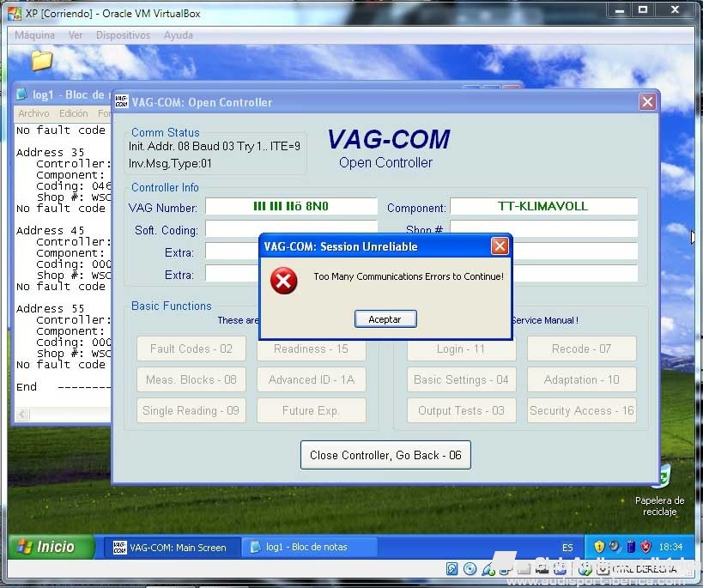The image size is (703, 588).
Task: Open the Dispositivos menu
Action: (123, 35)
